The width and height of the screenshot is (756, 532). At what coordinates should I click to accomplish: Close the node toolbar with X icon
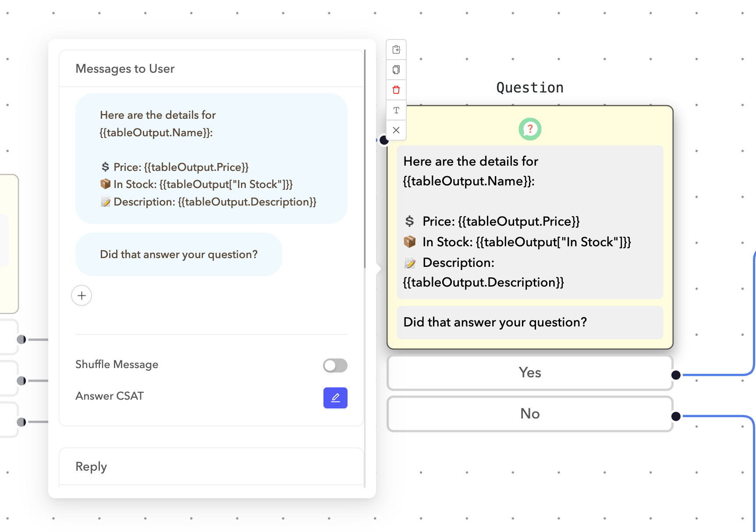[396, 130]
